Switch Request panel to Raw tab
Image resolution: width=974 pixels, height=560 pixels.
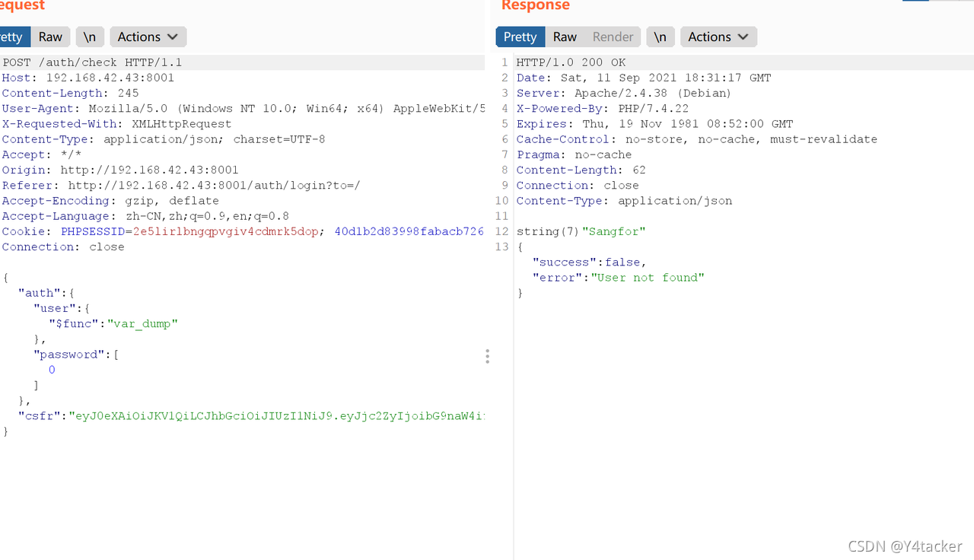click(x=50, y=37)
